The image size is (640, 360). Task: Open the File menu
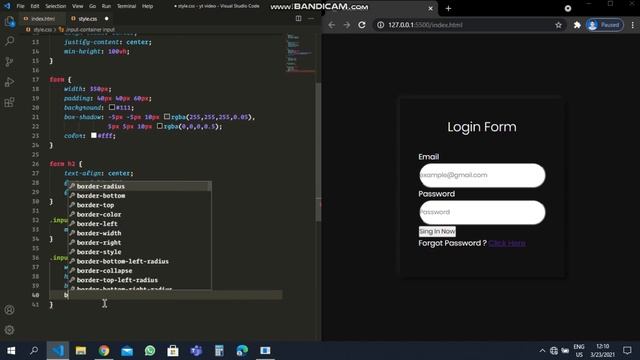tap(20, 6)
